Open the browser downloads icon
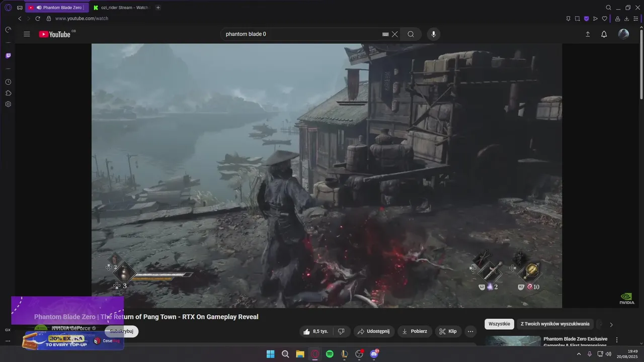Viewport: 644px width, 362px height. tap(627, 19)
